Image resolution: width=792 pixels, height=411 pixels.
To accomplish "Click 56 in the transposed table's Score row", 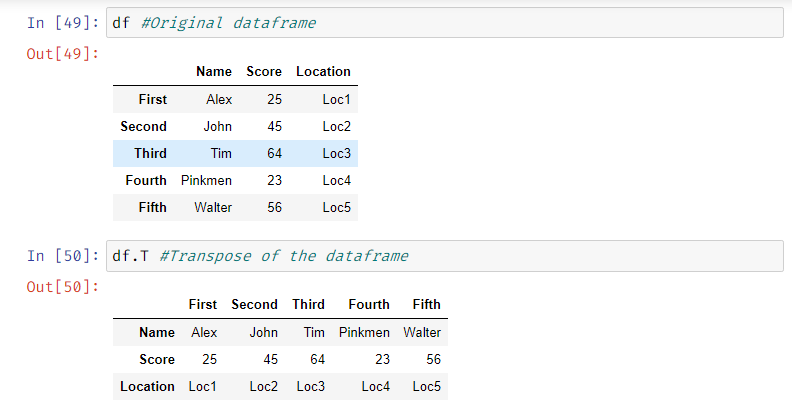I will click(434, 359).
